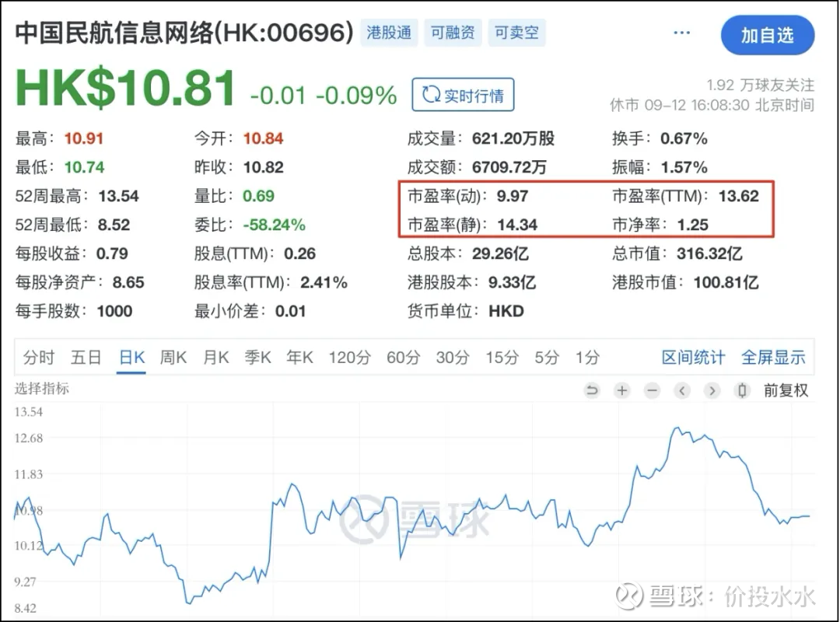
Task: Switch to 15分 interval tab
Action: pyautogui.click(x=502, y=357)
